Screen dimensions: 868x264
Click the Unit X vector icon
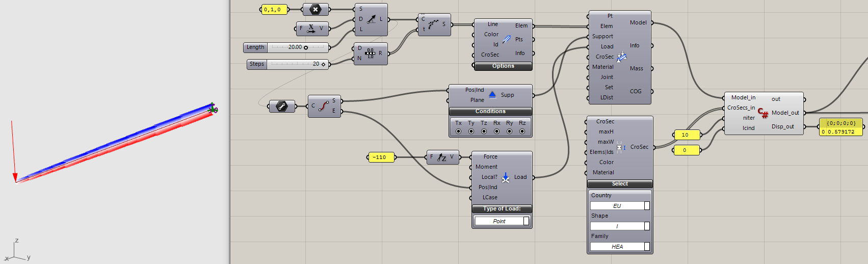[311, 29]
